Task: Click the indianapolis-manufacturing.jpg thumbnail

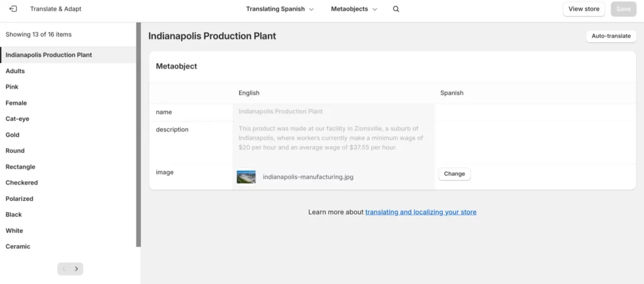Action: pos(246,177)
